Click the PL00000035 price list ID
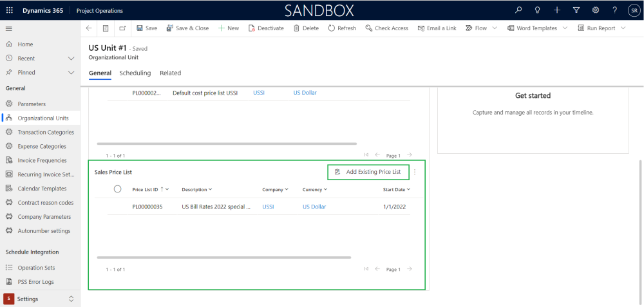Image resolution: width=644 pixels, height=307 pixels. [x=147, y=207]
